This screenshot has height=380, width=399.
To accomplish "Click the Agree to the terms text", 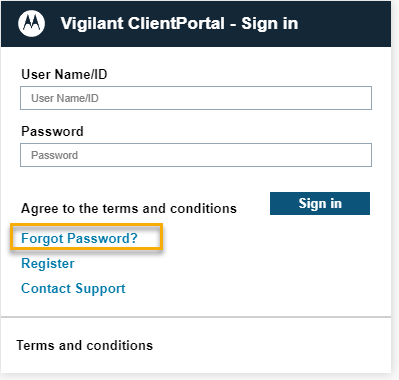I will point(129,208).
